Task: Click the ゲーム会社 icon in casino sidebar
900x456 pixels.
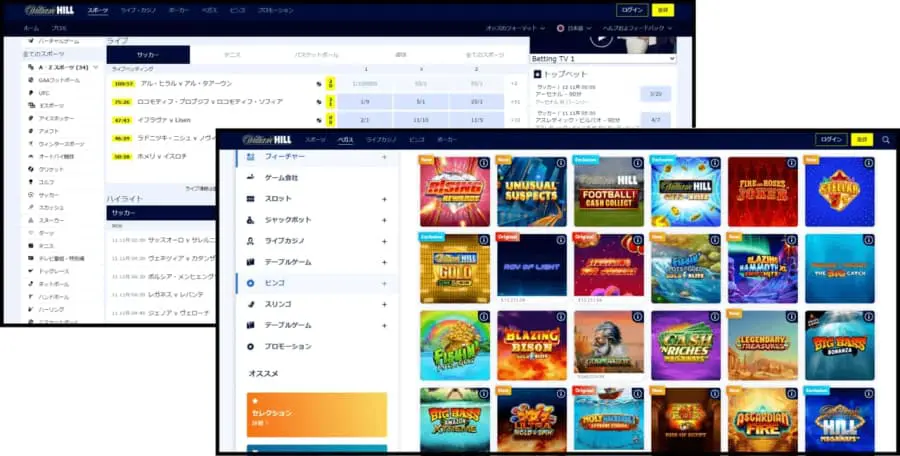Action: tap(250, 178)
